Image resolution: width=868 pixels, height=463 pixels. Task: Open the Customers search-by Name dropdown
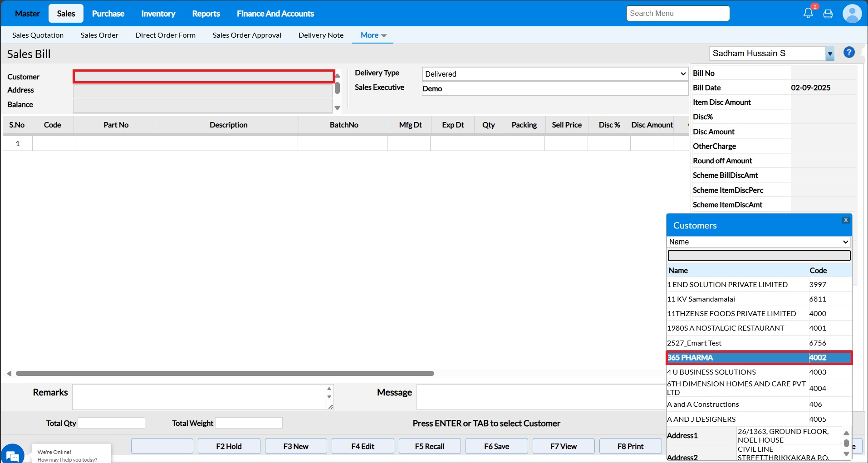tap(759, 242)
